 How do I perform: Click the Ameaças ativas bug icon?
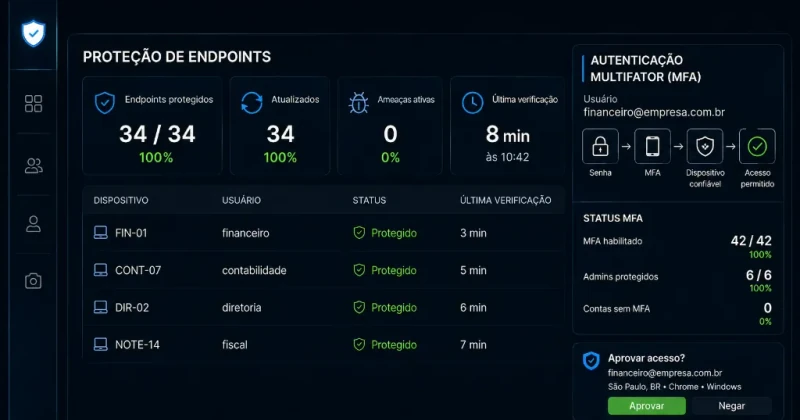click(x=359, y=103)
